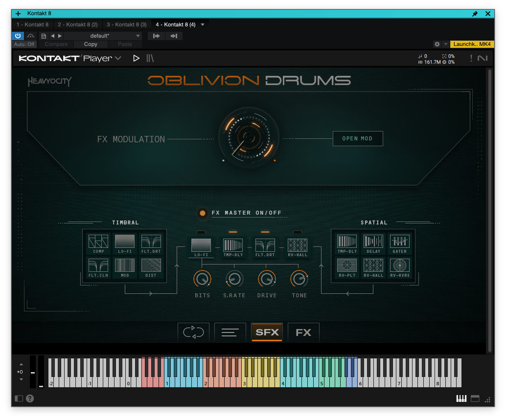506x420 pixels.
Task: Select the FLT.DRT tile in the Timbral grid
Action: tap(151, 244)
